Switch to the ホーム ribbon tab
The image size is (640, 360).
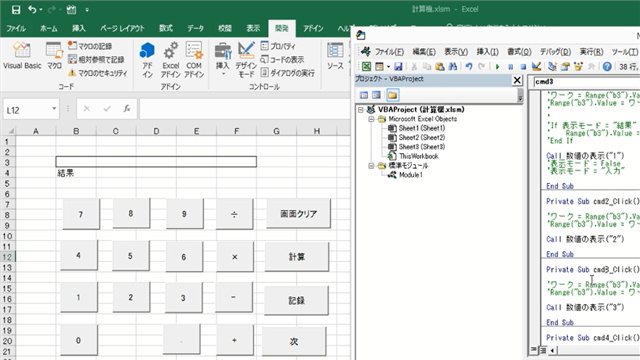coord(49,28)
